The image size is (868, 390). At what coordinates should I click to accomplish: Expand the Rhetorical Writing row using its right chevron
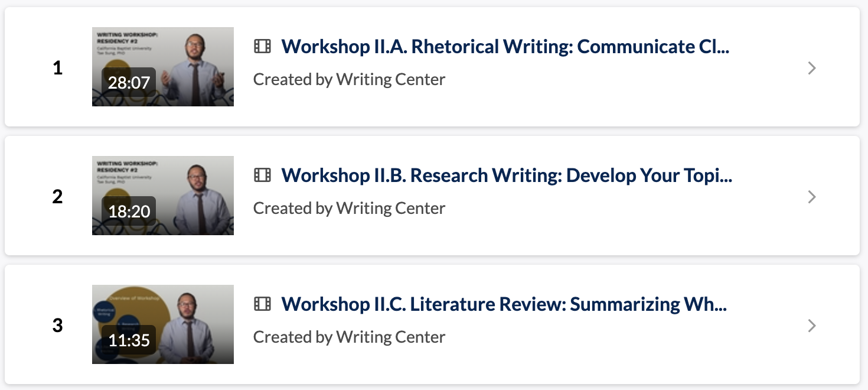[812, 69]
